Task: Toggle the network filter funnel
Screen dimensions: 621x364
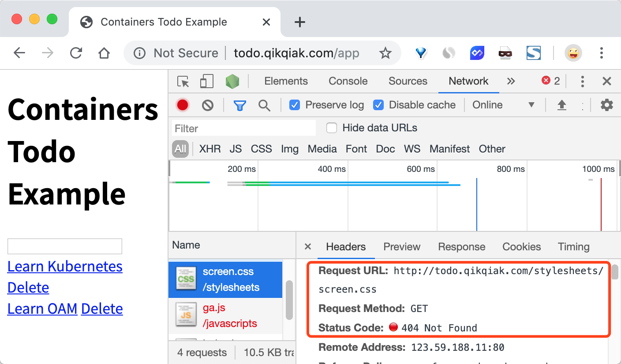Action: click(239, 105)
